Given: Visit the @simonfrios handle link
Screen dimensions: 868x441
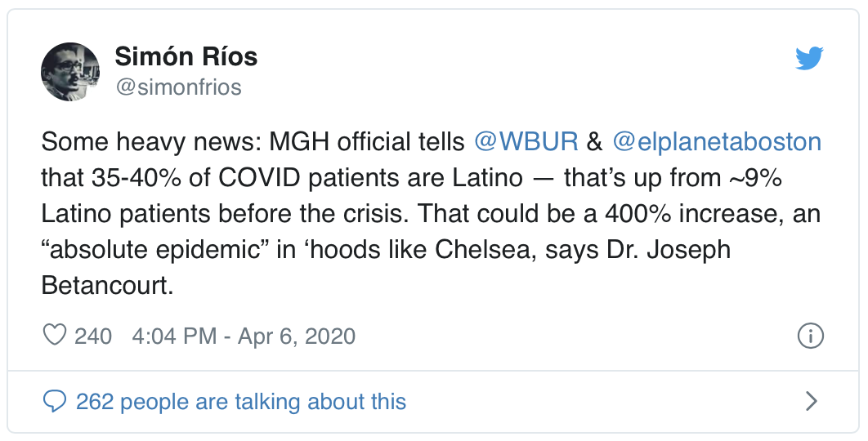Looking at the screenshot, I should [178, 87].
